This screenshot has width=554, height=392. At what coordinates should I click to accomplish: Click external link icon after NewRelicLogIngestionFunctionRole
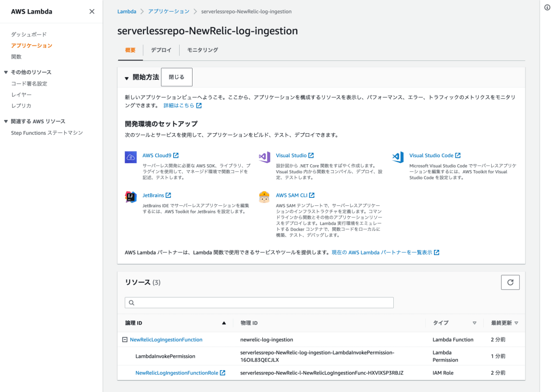(223, 373)
